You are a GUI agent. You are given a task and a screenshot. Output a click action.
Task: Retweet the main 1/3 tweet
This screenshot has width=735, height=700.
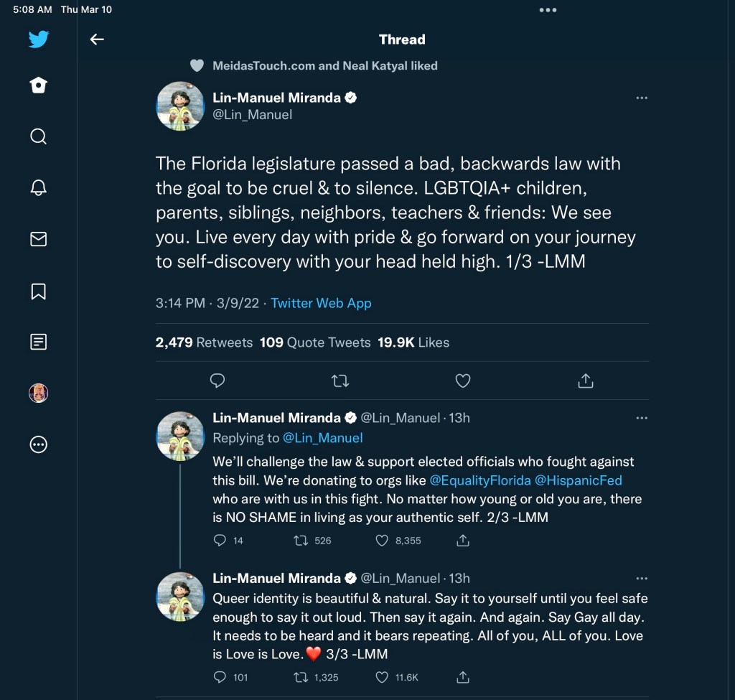pyautogui.click(x=340, y=381)
